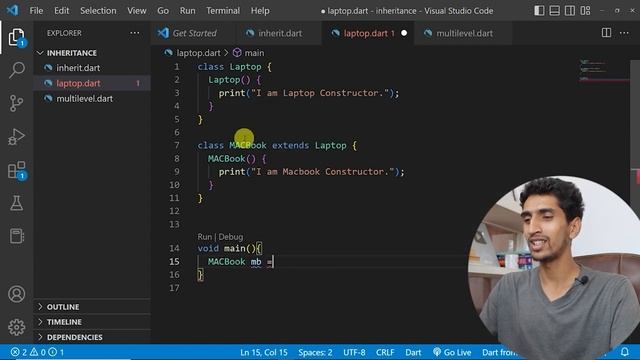Click the VS Code logo in title bar
Image resolution: width=640 pixels, height=360 pixels.
12,10
